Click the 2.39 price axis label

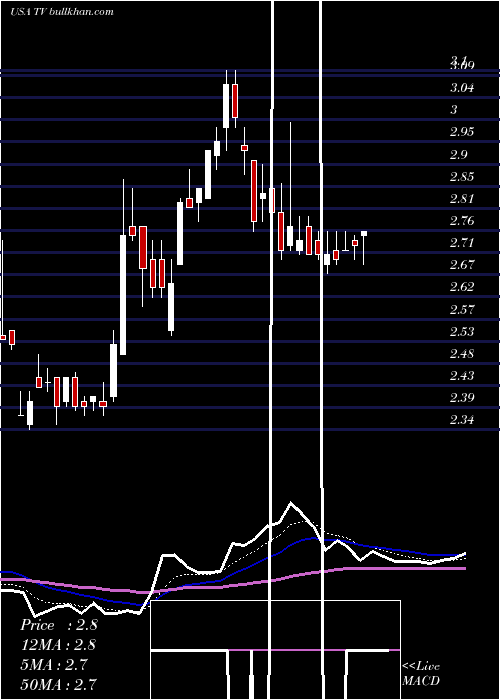click(462, 397)
